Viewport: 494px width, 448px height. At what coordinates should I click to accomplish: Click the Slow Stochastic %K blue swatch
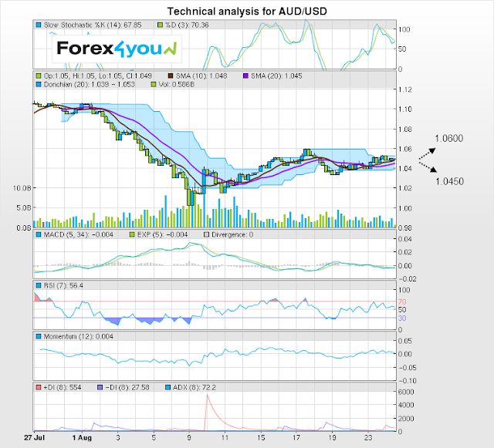pyautogui.click(x=39, y=25)
